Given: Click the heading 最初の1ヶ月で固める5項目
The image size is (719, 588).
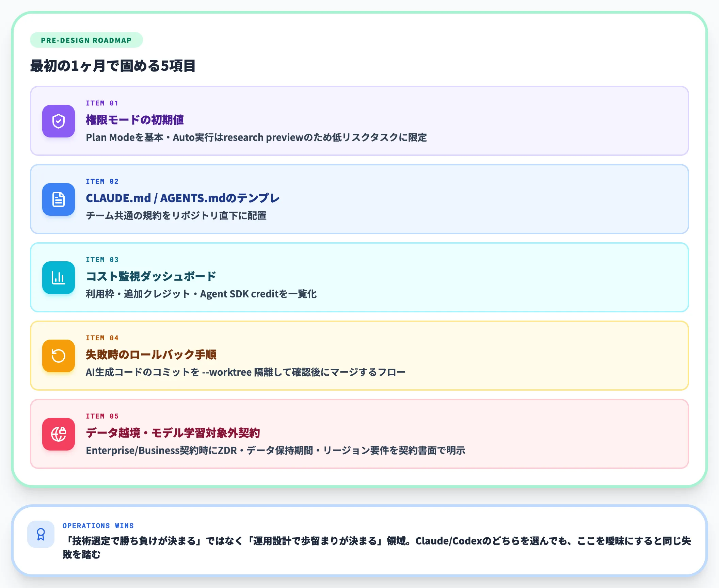Looking at the screenshot, I should pyautogui.click(x=113, y=66).
